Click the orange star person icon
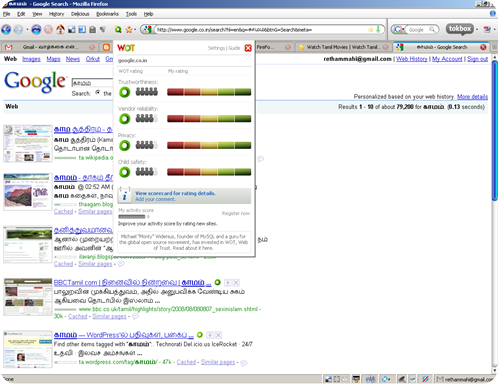 click(x=128, y=30)
